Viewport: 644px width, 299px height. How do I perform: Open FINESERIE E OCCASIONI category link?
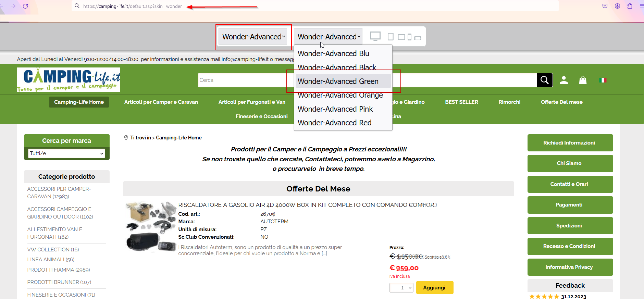click(x=61, y=295)
